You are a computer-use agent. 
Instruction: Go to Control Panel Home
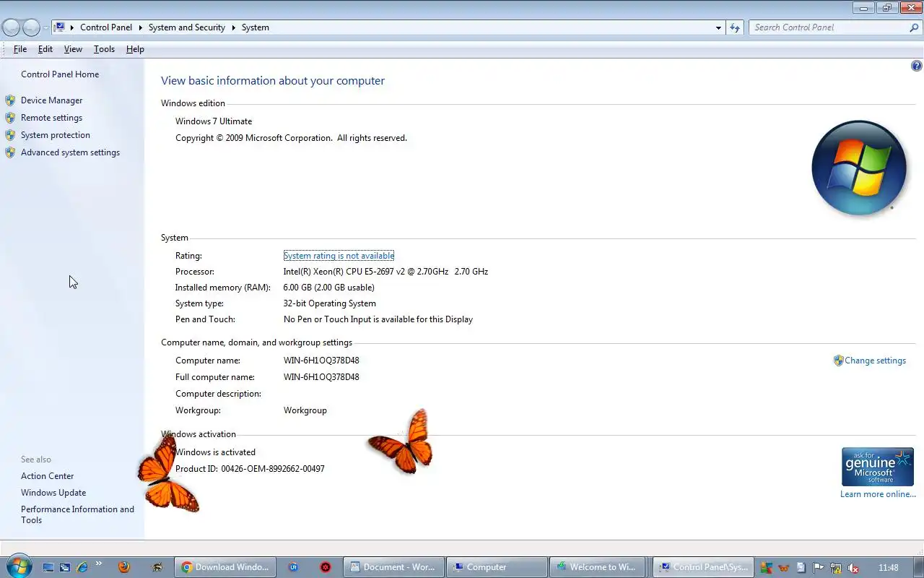click(x=60, y=74)
